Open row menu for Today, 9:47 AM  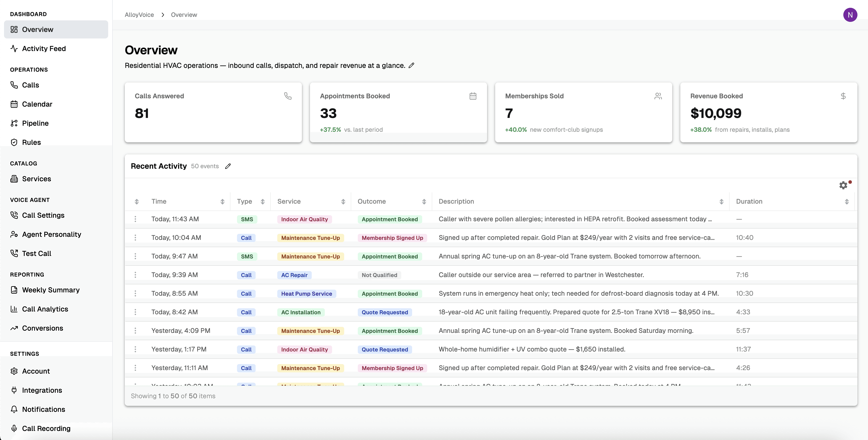(x=135, y=256)
